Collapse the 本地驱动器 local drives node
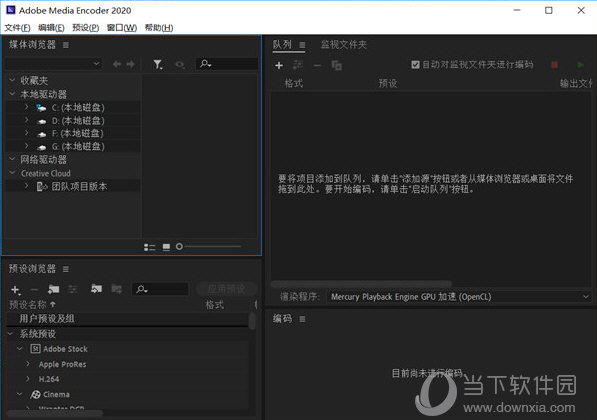The image size is (597, 420). [x=12, y=94]
